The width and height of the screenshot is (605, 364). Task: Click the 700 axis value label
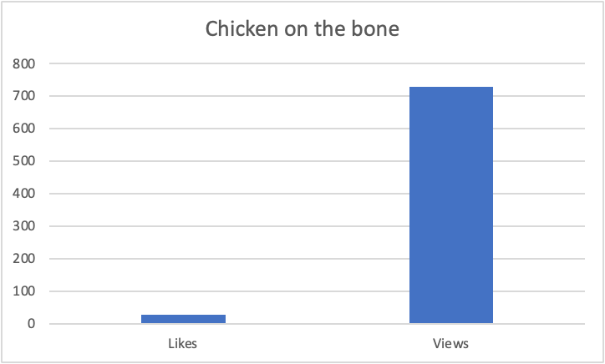click(23, 96)
